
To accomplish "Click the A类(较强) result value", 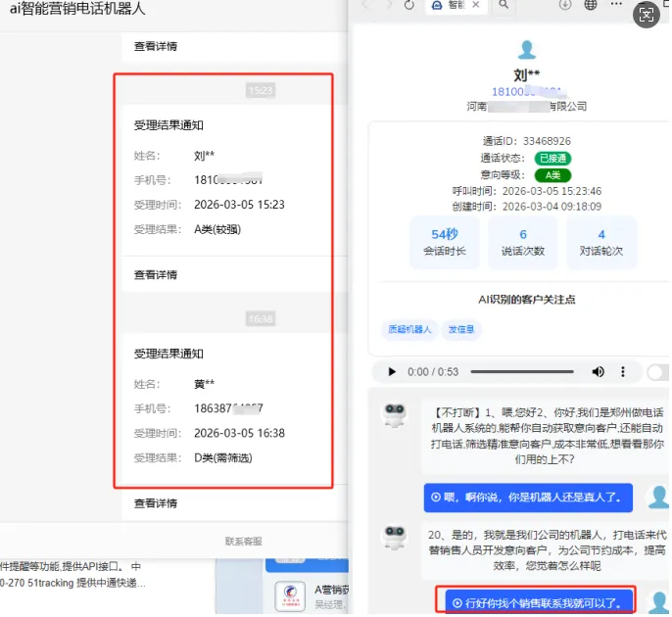I will pos(217,229).
